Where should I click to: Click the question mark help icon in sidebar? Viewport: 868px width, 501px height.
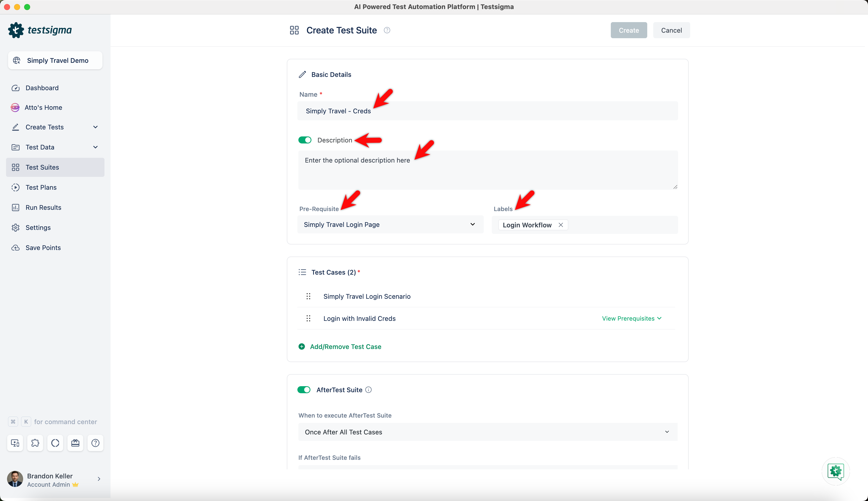click(95, 443)
